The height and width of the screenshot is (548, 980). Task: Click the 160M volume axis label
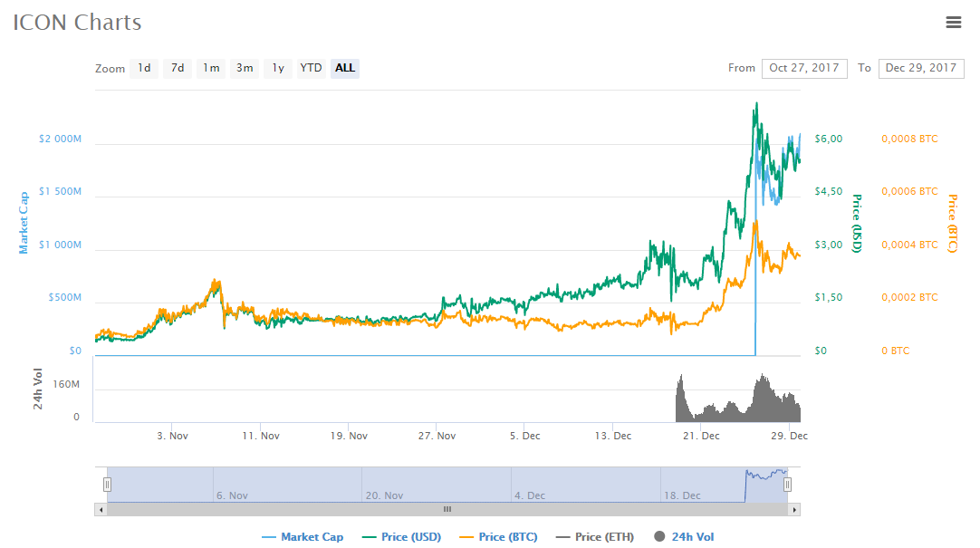[x=66, y=384]
